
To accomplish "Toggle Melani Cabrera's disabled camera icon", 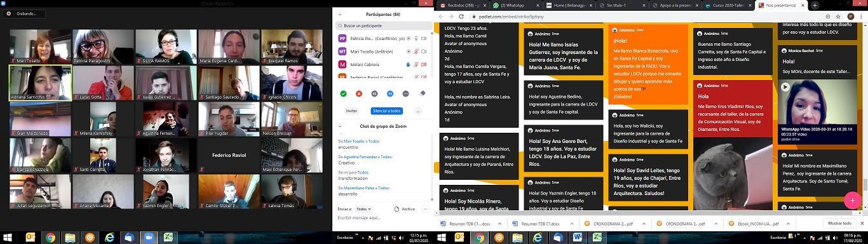I will (424, 64).
